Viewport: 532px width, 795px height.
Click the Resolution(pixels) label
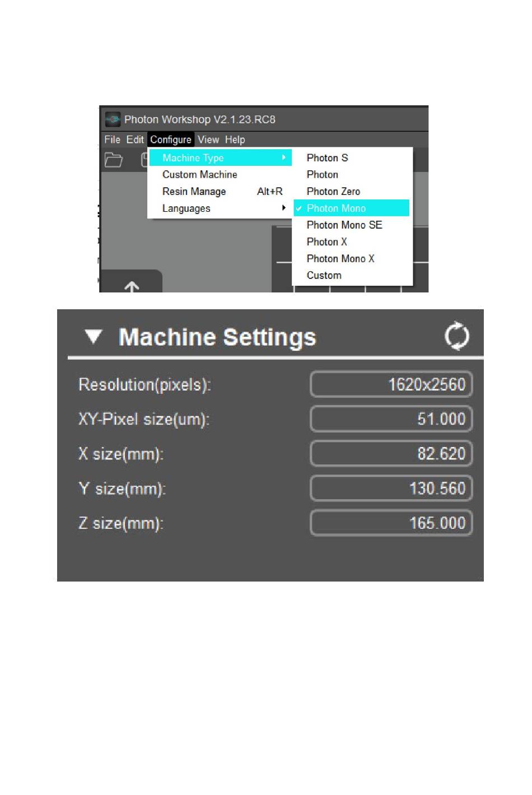coord(144,385)
